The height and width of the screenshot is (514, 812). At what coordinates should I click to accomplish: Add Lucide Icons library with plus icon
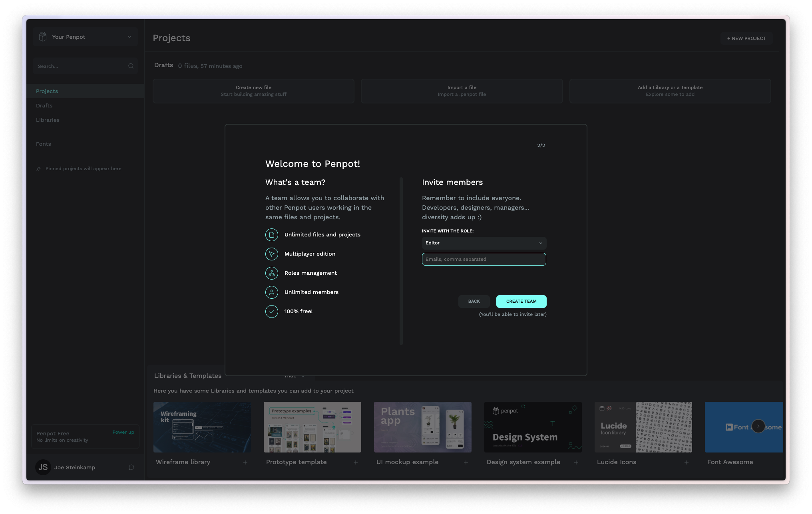(x=687, y=462)
